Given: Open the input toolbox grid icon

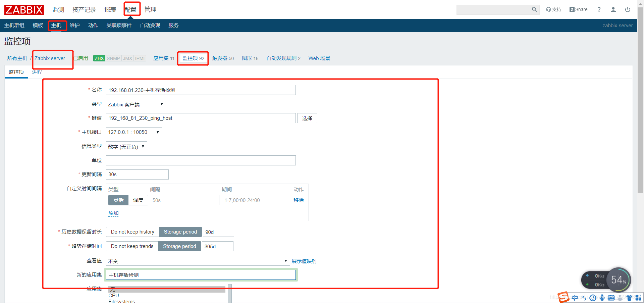Looking at the screenshot, I should [638, 298].
